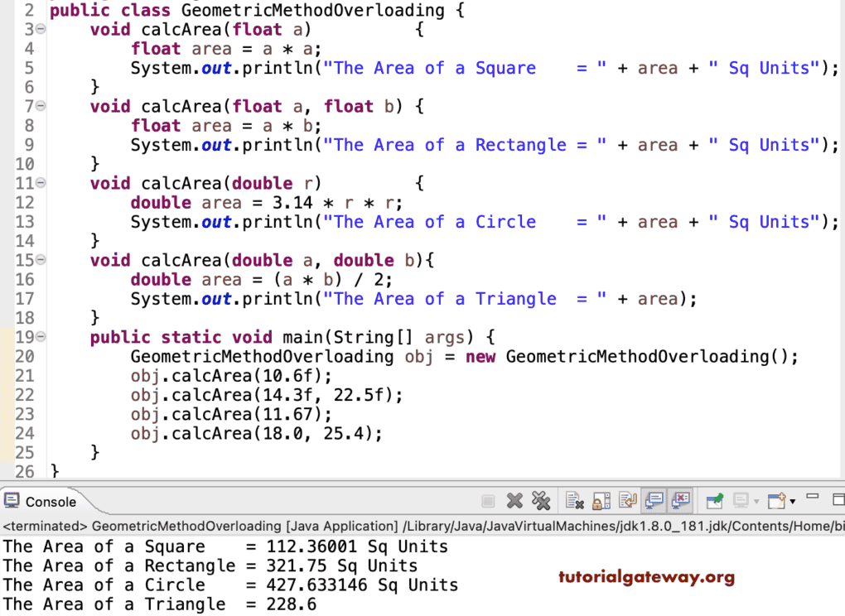Click the Terminate console button

[x=487, y=501]
